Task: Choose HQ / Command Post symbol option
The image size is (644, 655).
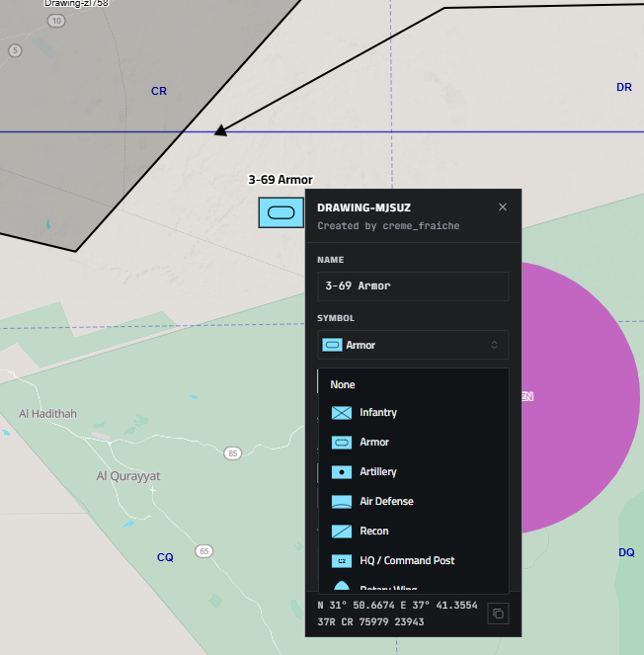Action: coord(414,560)
